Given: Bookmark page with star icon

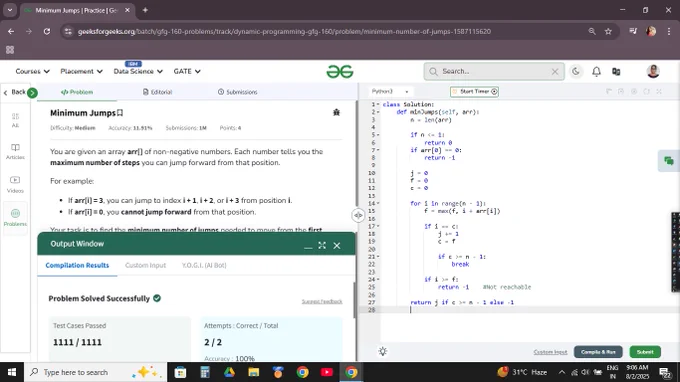Looking at the screenshot, I should pos(608,31).
